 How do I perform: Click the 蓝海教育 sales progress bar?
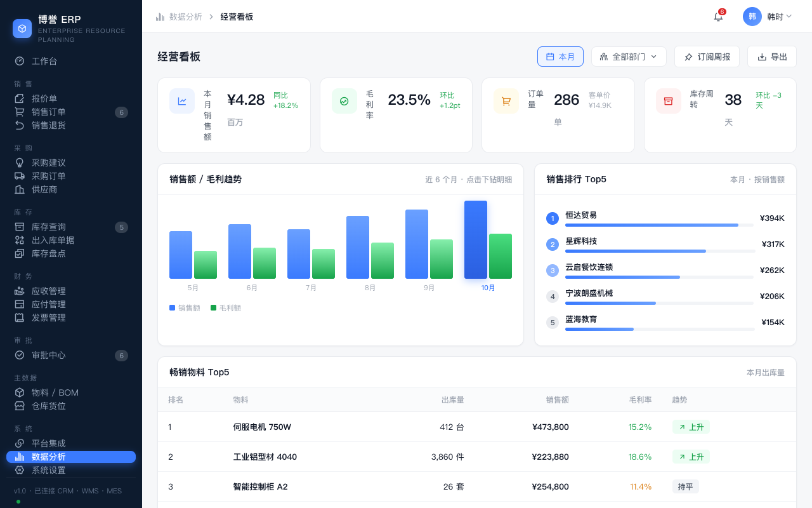point(660,329)
